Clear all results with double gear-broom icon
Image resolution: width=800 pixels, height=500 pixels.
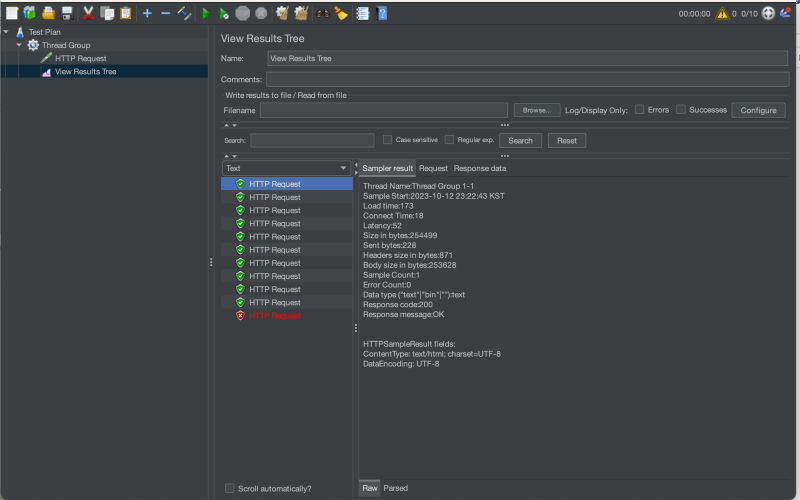coord(301,13)
